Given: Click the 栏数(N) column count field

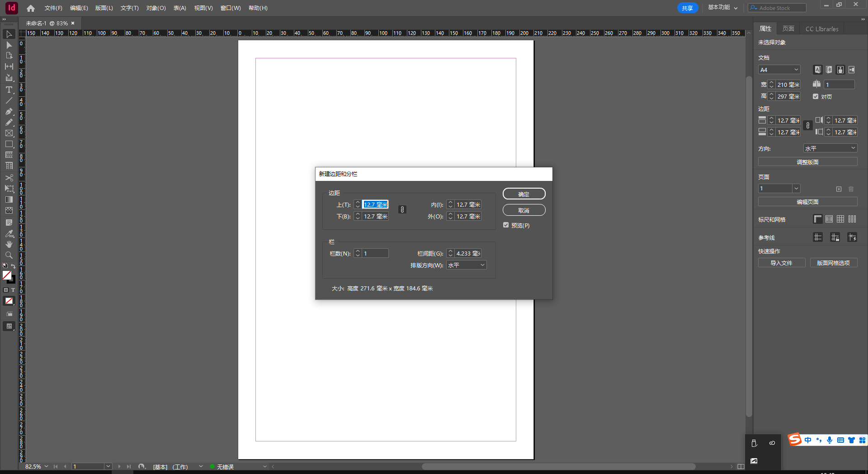Looking at the screenshot, I should click(375, 253).
